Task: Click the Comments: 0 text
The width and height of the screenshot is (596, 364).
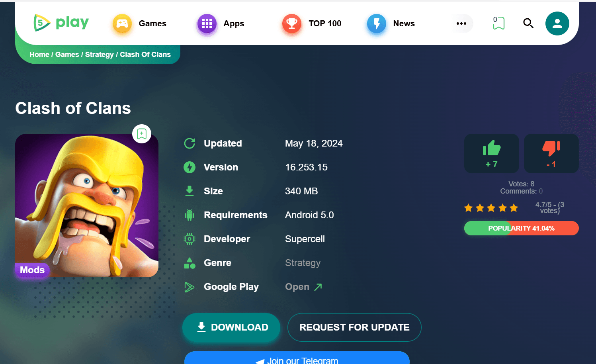Action: pos(522,191)
